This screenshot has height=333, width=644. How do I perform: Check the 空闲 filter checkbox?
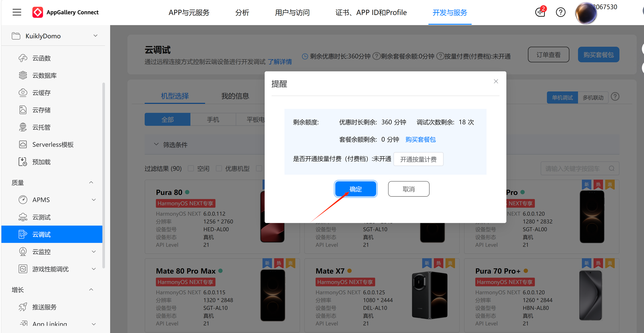coord(191,169)
